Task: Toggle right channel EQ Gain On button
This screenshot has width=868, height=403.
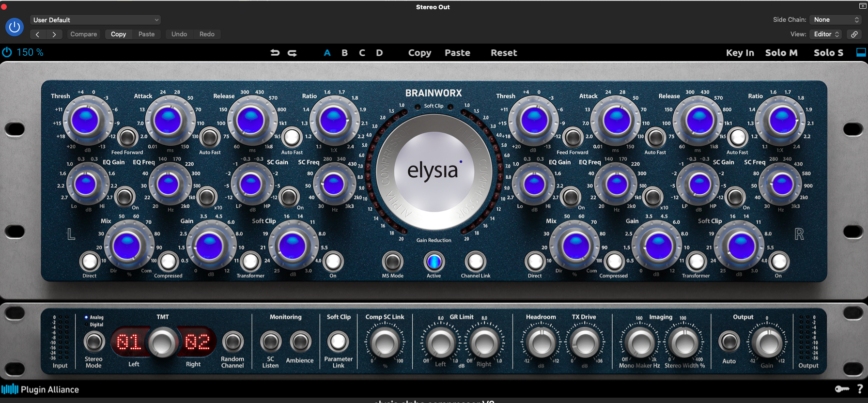Action: [x=571, y=197]
